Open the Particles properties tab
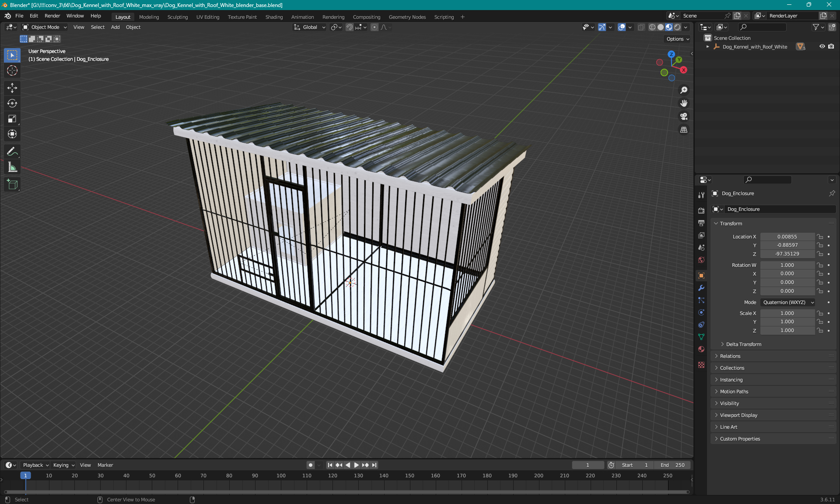Image resolution: width=840 pixels, height=504 pixels. pyautogui.click(x=701, y=300)
